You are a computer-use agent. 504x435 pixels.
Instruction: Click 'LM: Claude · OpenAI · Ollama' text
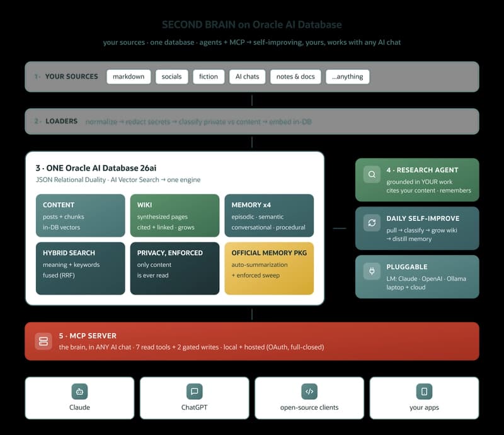tap(427, 279)
